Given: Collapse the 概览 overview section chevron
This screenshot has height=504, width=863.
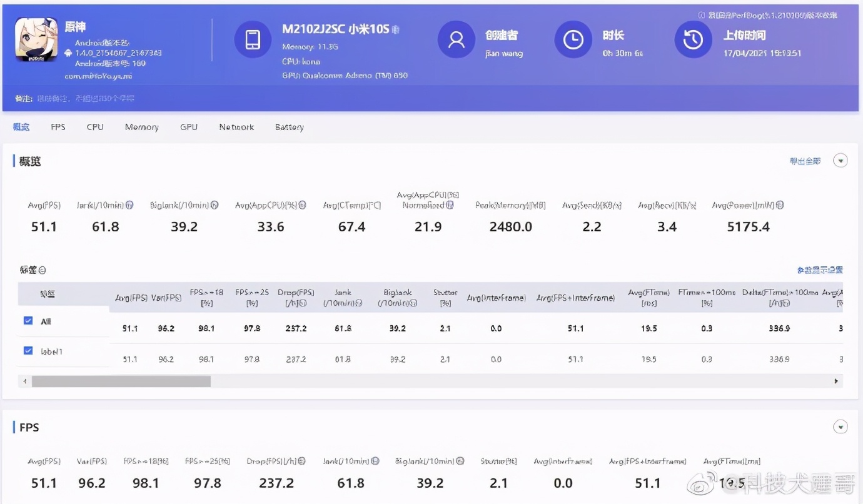Looking at the screenshot, I should (840, 160).
